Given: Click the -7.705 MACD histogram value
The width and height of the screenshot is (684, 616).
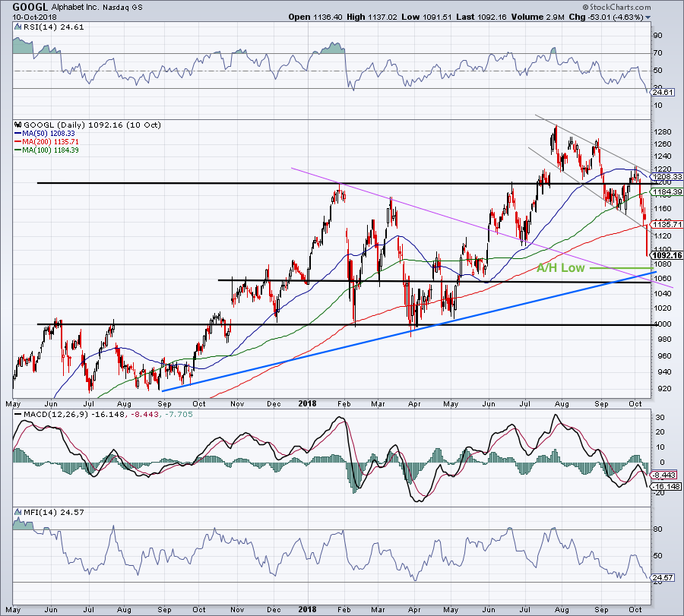Looking at the screenshot, I should pos(178,414).
